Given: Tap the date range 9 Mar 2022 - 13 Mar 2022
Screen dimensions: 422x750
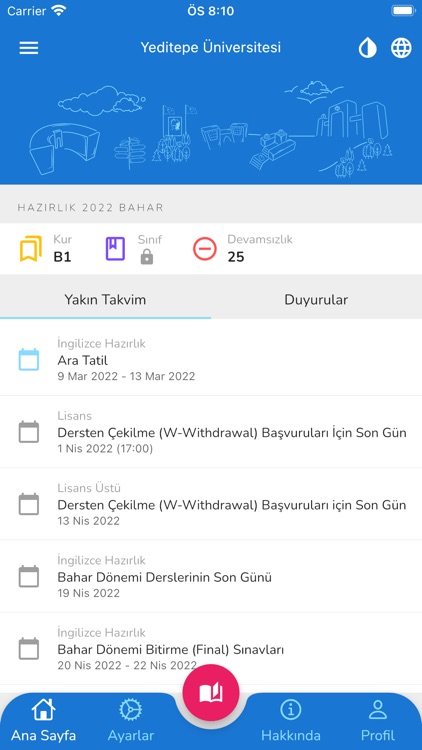Looking at the screenshot, I should click(126, 376).
